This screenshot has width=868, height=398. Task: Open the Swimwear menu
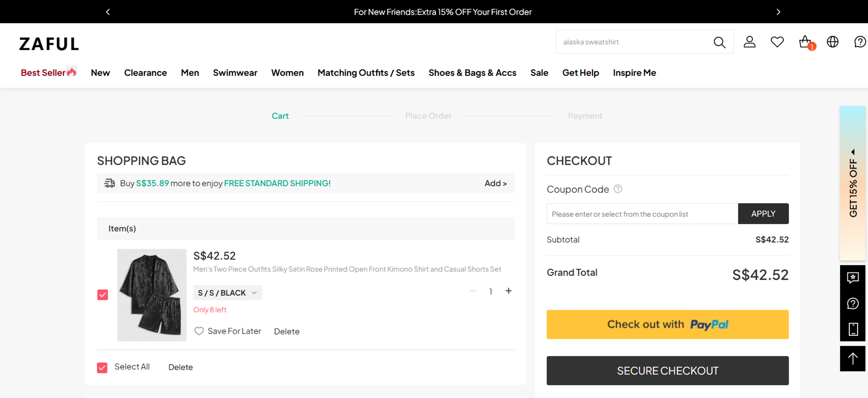point(235,72)
